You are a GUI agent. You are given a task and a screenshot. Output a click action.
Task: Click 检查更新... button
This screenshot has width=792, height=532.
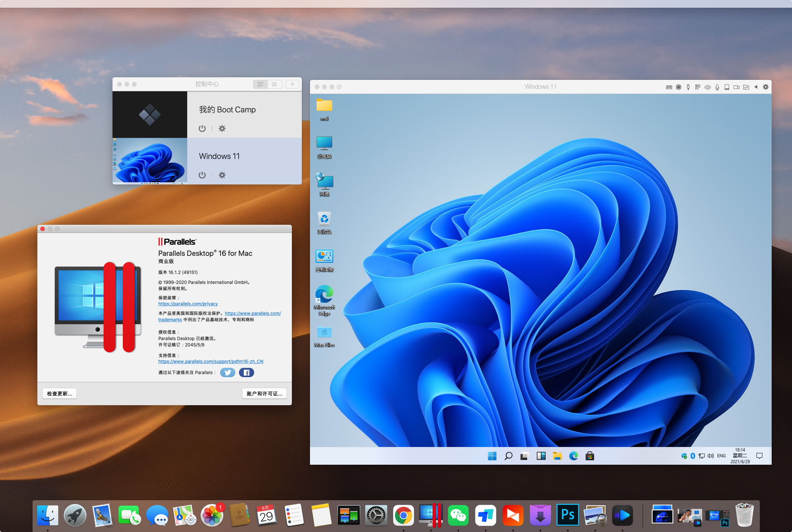[60, 393]
